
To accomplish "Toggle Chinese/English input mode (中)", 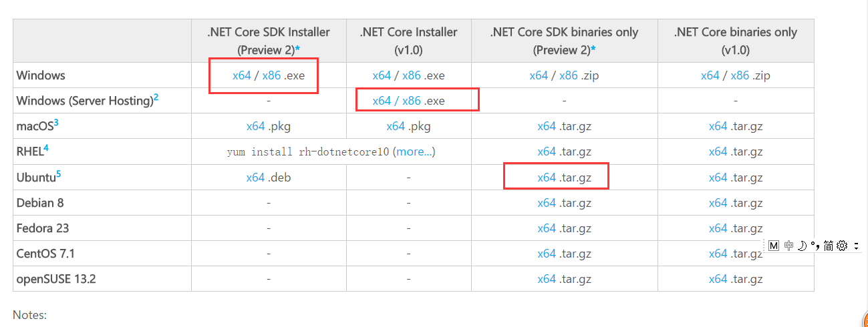I will pos(789,246).
